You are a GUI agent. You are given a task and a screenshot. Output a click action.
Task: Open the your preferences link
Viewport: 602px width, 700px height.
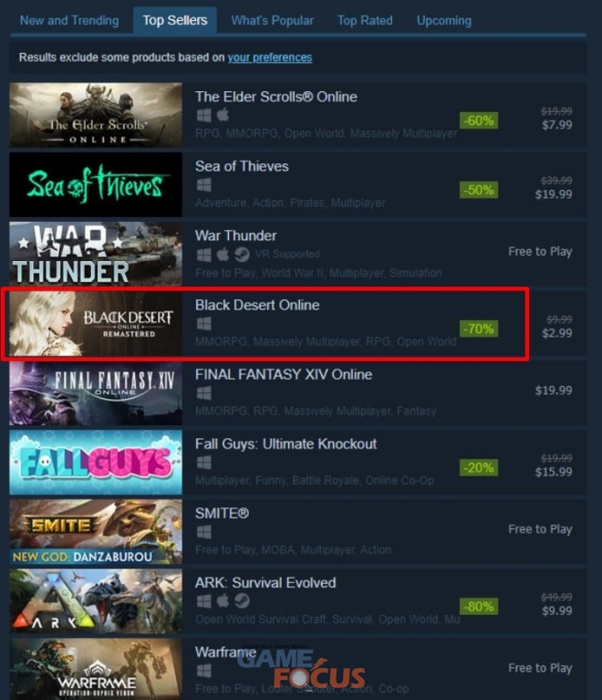click(x=270, y=57)
